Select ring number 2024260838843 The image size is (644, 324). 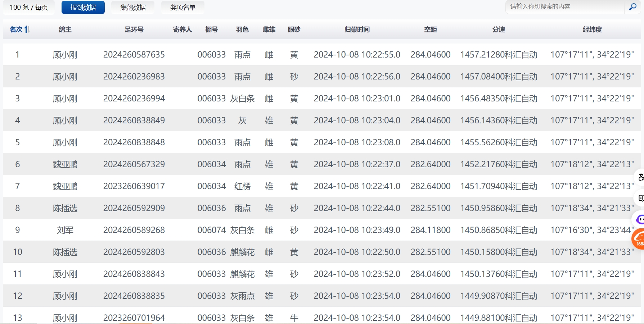click(134, 274)
